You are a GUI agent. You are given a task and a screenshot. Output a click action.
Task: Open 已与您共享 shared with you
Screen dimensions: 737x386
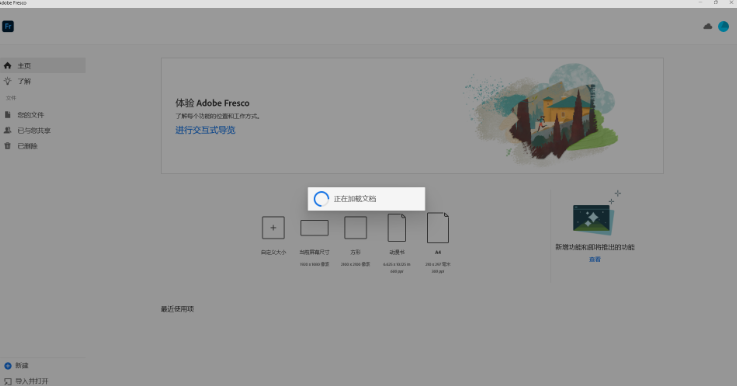(34, 131)
